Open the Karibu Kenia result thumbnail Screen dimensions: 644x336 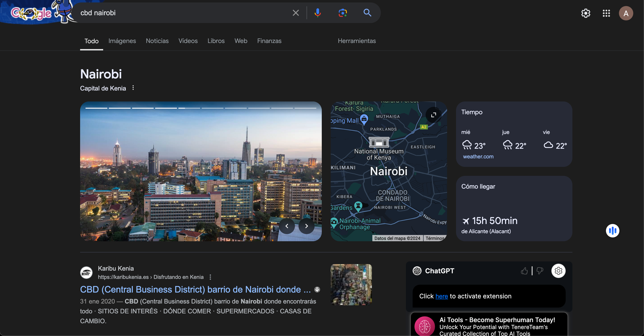point(351,284)
